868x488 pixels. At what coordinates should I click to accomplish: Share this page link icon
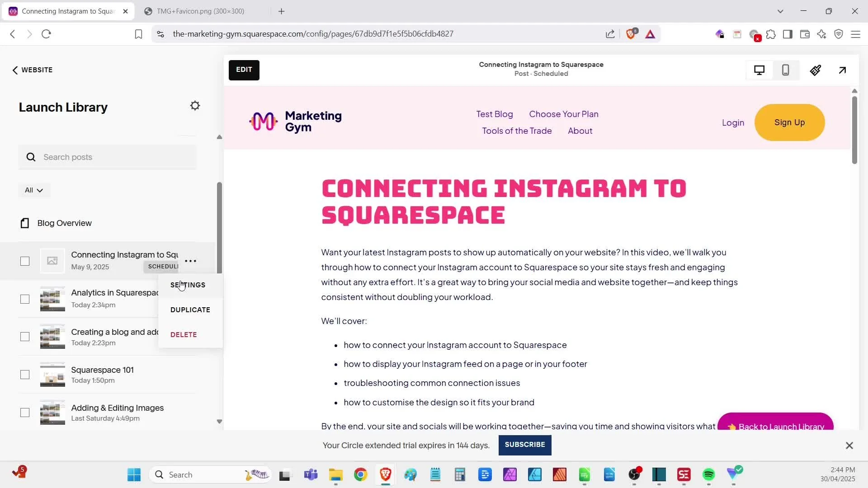coord(610,34)
